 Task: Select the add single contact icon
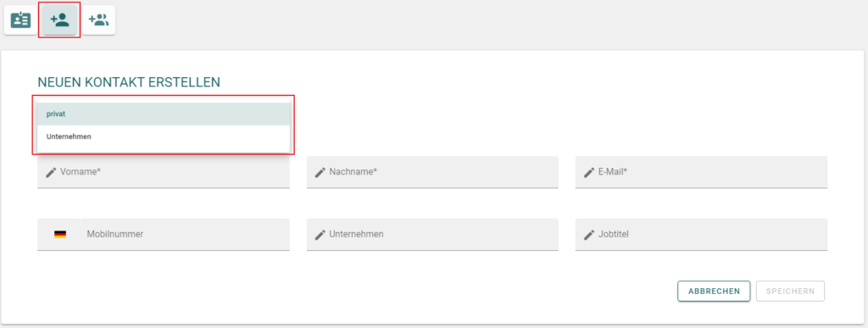coord(60,19)
